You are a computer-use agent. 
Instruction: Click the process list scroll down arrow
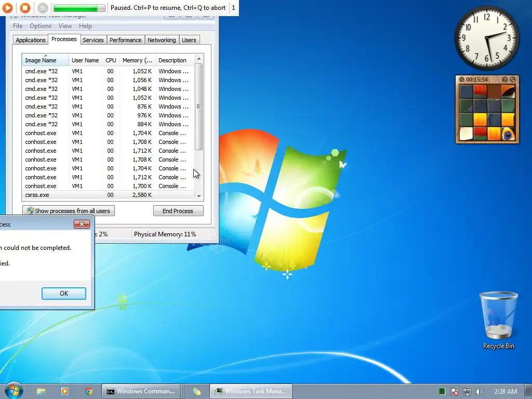(x=199, y=196)
